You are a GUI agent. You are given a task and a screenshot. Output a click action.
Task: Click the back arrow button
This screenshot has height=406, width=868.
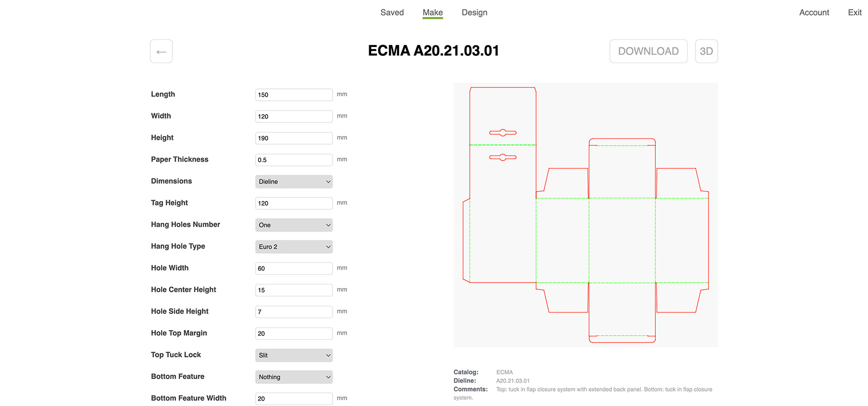pos(161,51)
